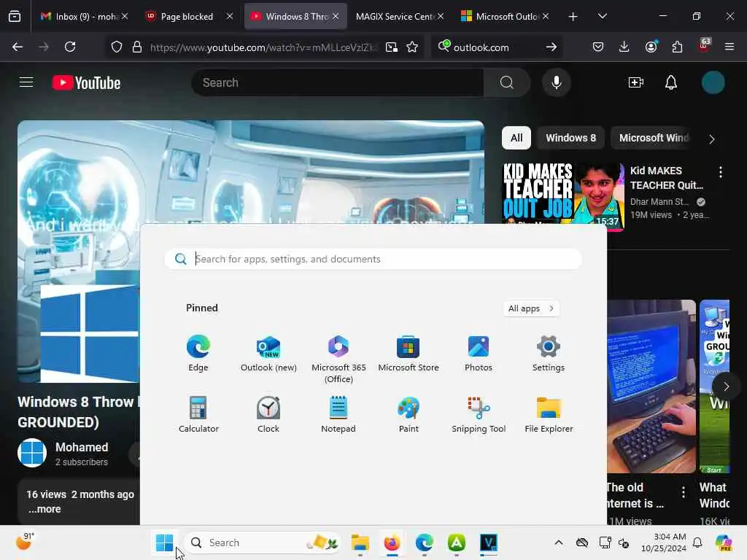Viewport: 747px width, 560px height.
Task: Switch to Inbox (9) Gmail tab
Action: [x=85, y=16]
